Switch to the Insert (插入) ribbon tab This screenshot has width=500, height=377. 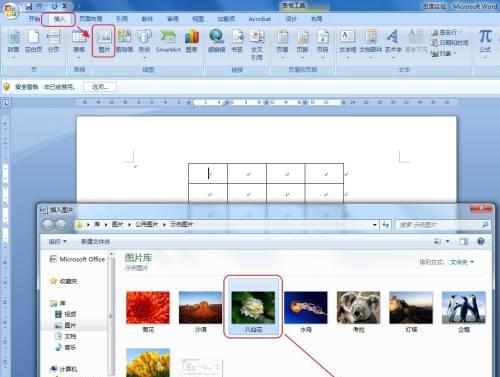[x=59, y=19]
